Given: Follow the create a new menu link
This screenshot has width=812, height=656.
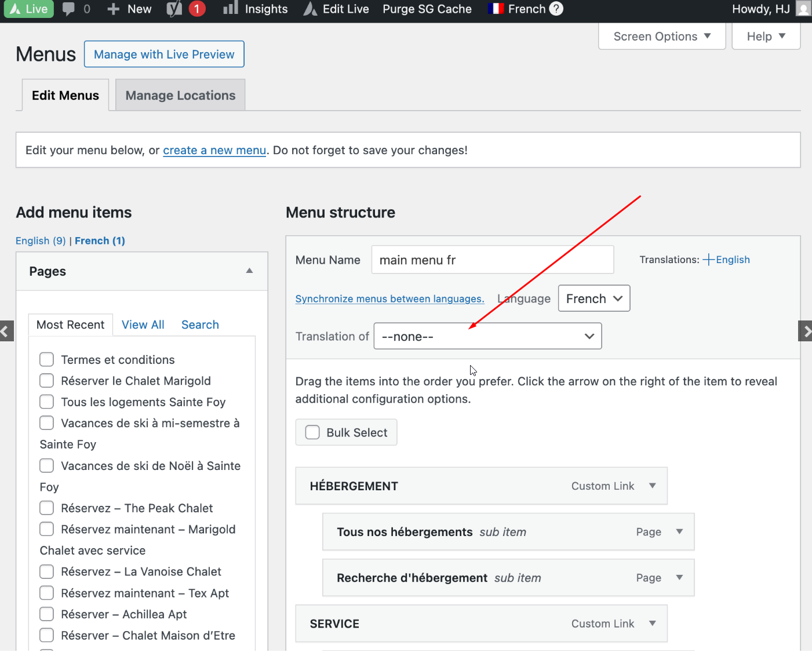Looking at the screenshot, I should point(214,150).
